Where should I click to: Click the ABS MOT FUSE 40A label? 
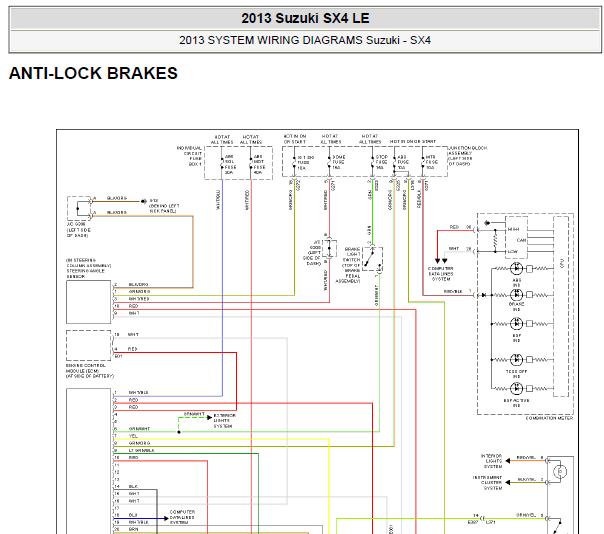(259, 165)
